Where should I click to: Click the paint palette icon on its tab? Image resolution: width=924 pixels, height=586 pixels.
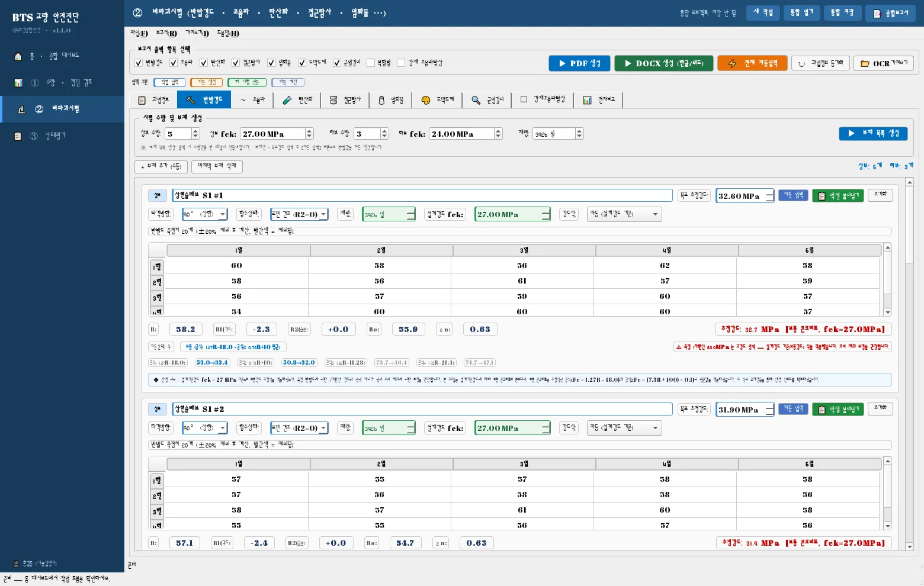tap(426, 100)
